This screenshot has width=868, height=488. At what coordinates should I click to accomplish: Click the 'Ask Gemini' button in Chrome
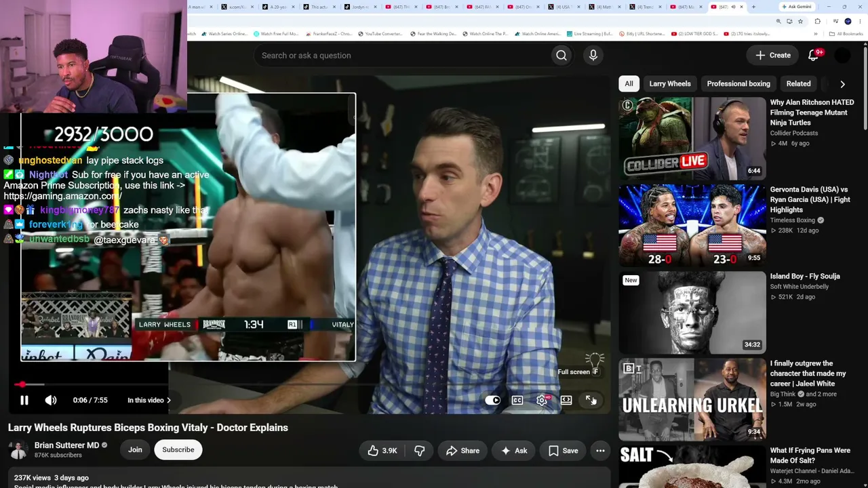796,7
